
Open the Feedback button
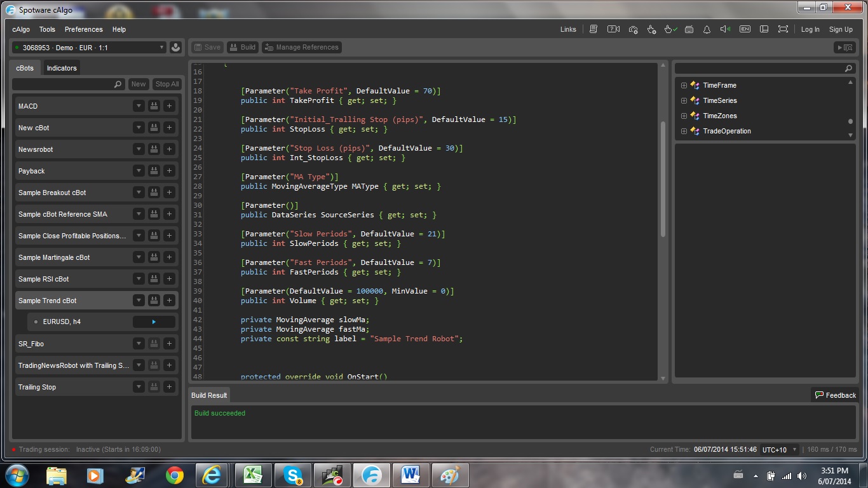click(x=835, y=395)
